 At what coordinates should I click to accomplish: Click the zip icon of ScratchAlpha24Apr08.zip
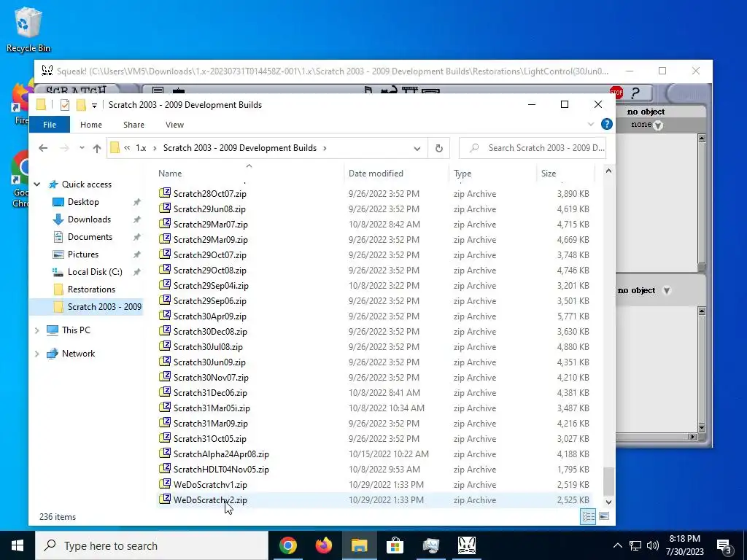click(x=165, y=454)
